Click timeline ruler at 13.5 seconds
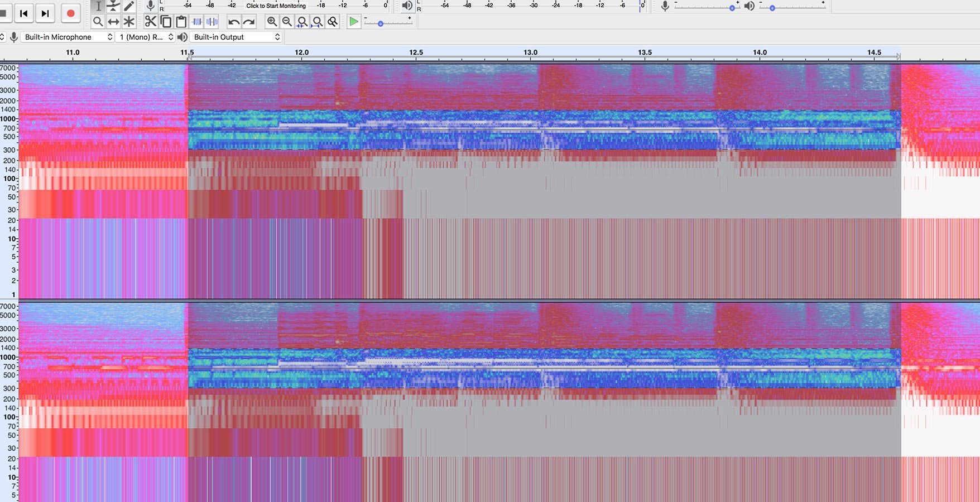 [645, 52]
